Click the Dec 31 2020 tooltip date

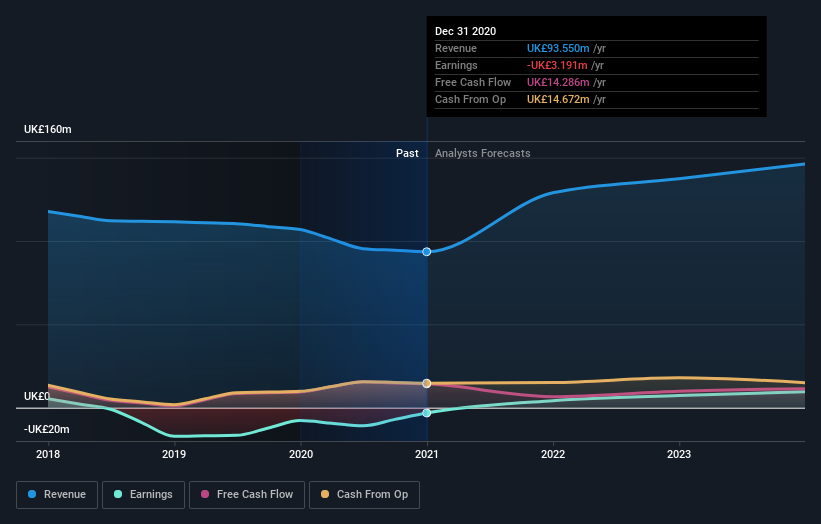465,31
